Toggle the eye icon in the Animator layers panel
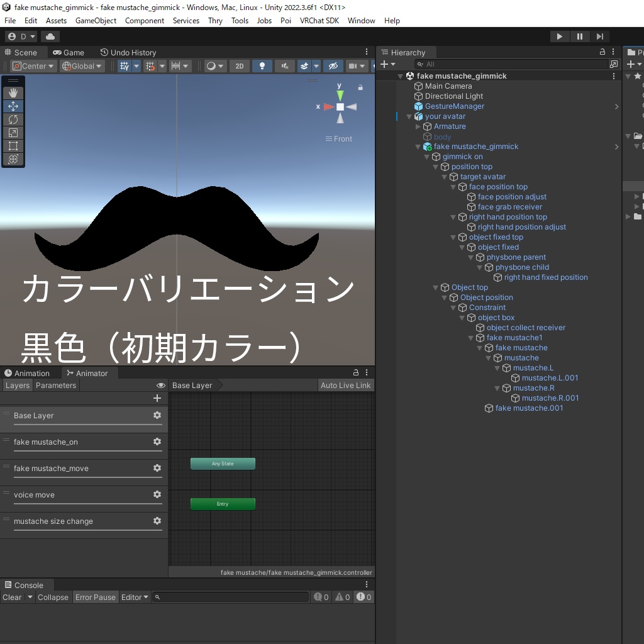 pyautogui.click(x=161, y=385)
